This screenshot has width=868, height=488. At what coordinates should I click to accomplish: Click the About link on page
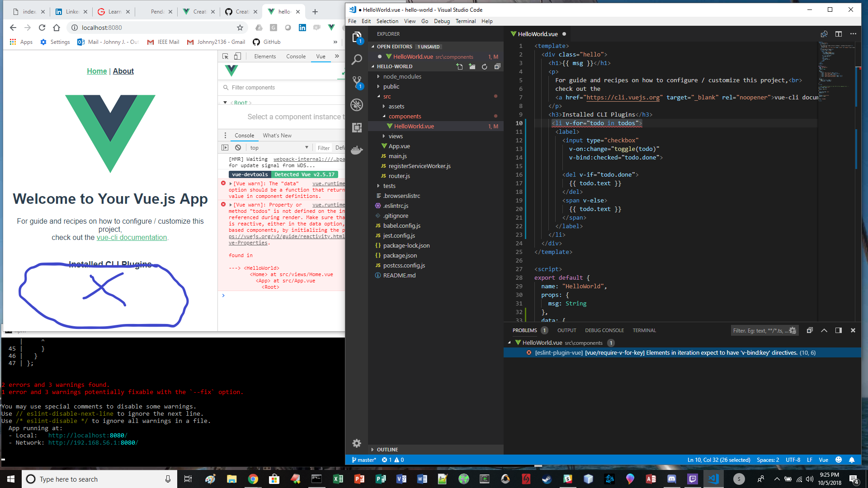tap(123, 71)
